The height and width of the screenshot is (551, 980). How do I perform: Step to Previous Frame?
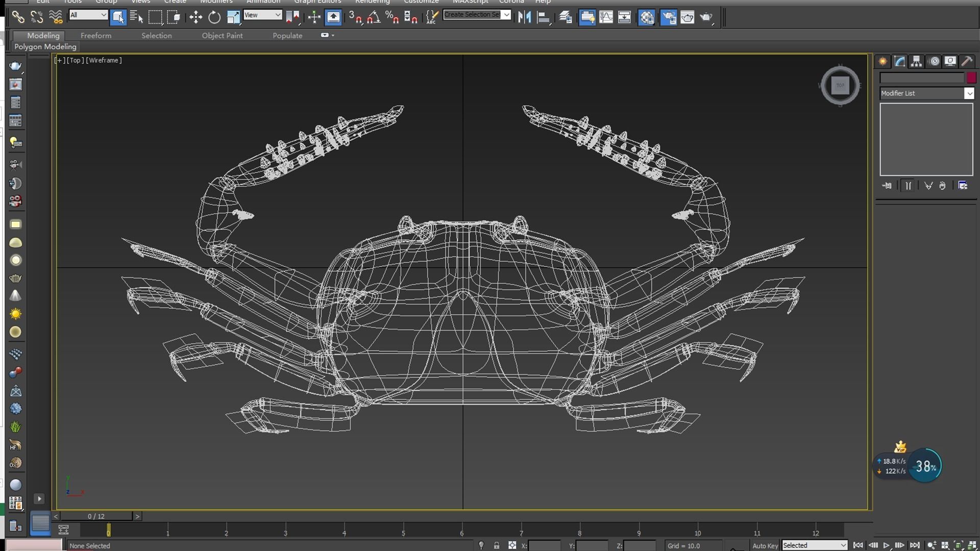coord(873,545)
